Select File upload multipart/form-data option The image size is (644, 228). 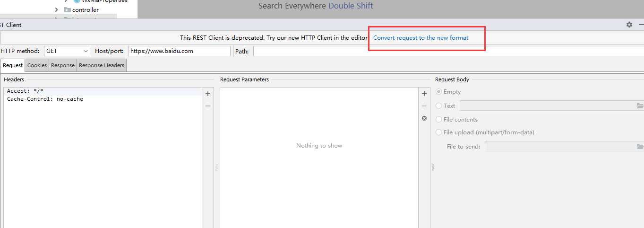[439, 132]
